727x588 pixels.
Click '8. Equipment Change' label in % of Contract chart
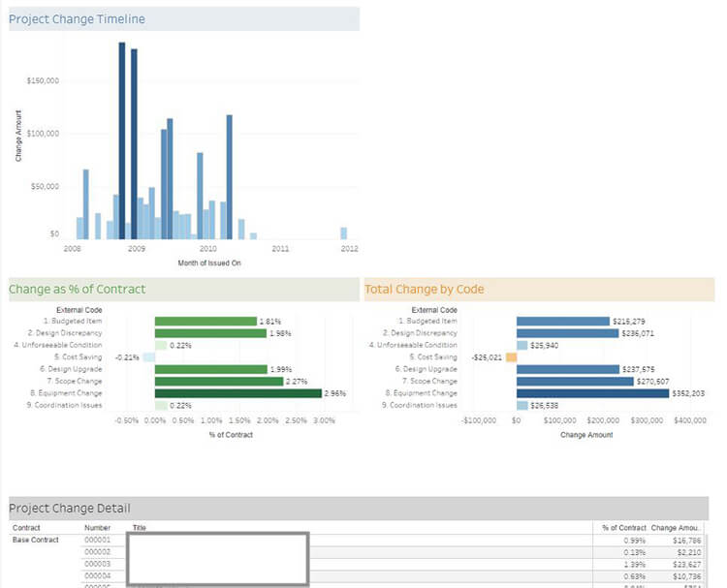(66, 393)
